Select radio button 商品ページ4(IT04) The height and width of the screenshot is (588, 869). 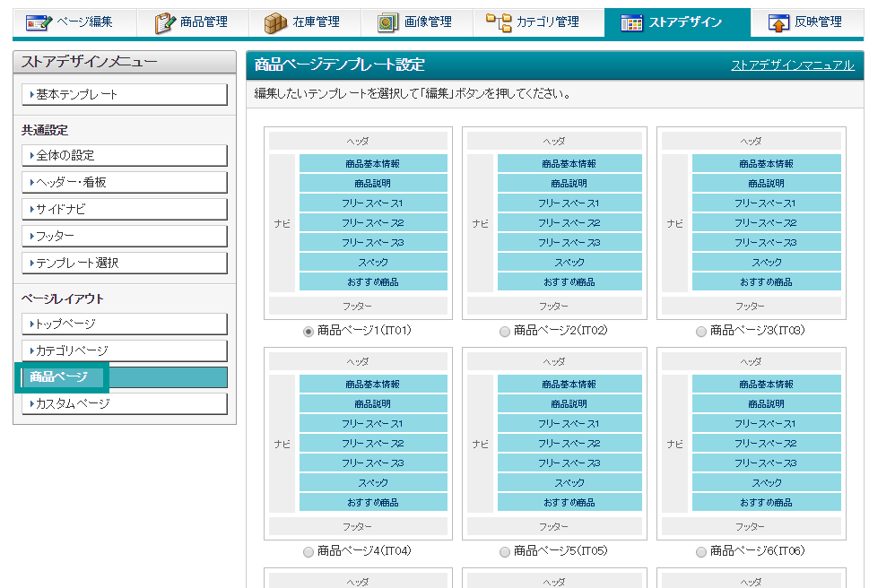point(308,552)
